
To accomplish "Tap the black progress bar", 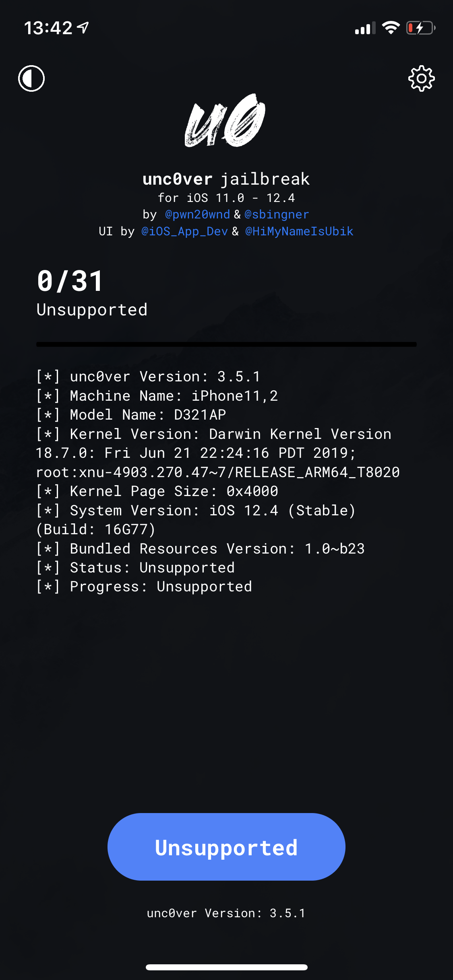I will [x=226, y=344].
